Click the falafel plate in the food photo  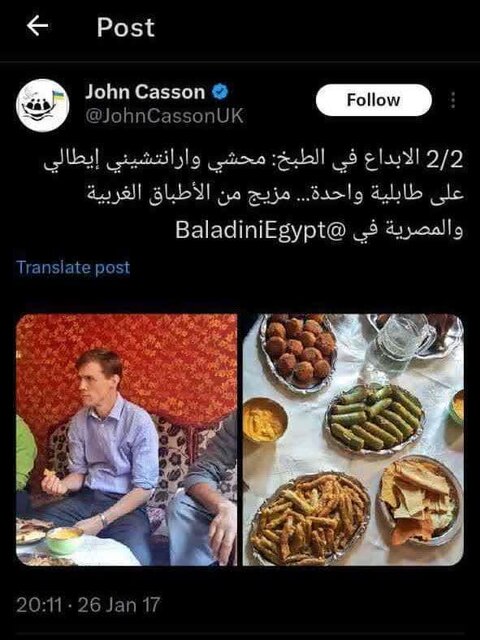tap(299, 352)
